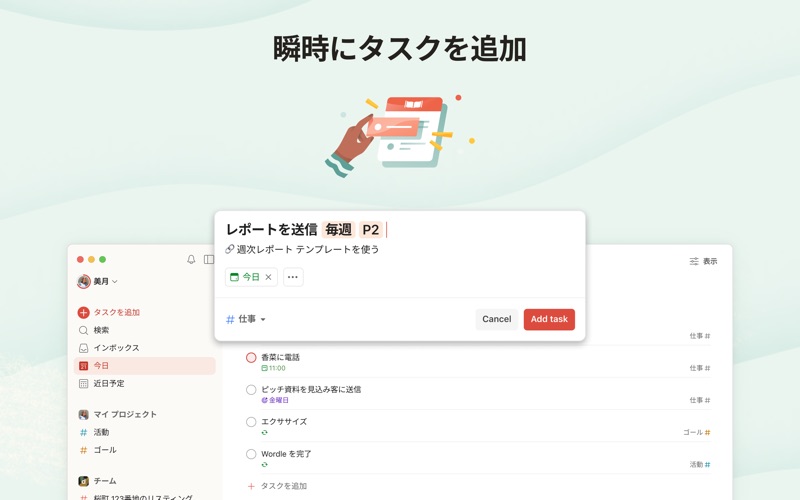Remove the 今日 date chip with X

[268, 277]
